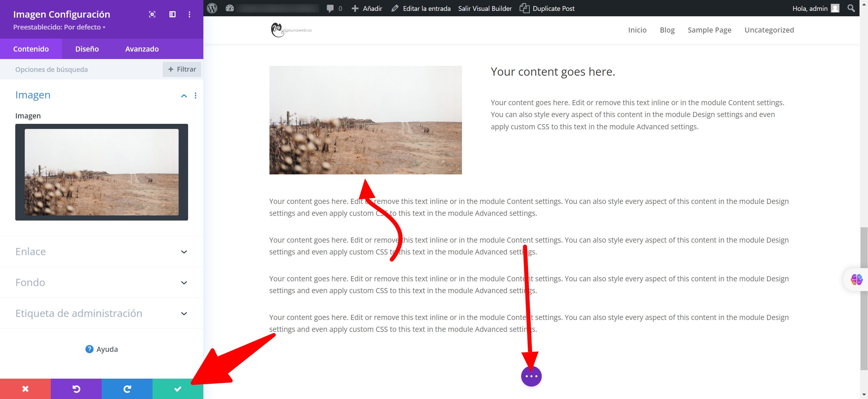The width and height of the screenshot is (868, 399).
Task: Open the Preestablecido preset dropdown
Action: pyautogui.click(x=59, y=27)
